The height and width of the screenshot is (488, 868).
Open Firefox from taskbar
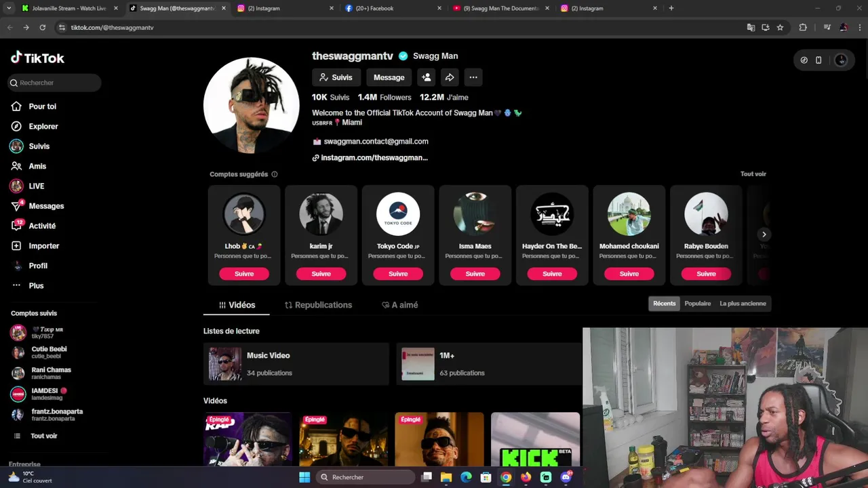[x=526, y=477]
